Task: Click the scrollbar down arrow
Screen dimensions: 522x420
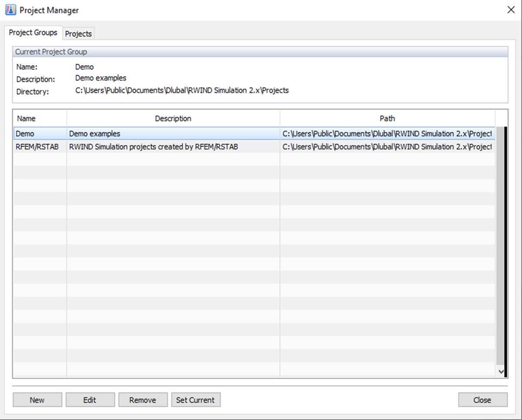Action: (x=502, y=372)
